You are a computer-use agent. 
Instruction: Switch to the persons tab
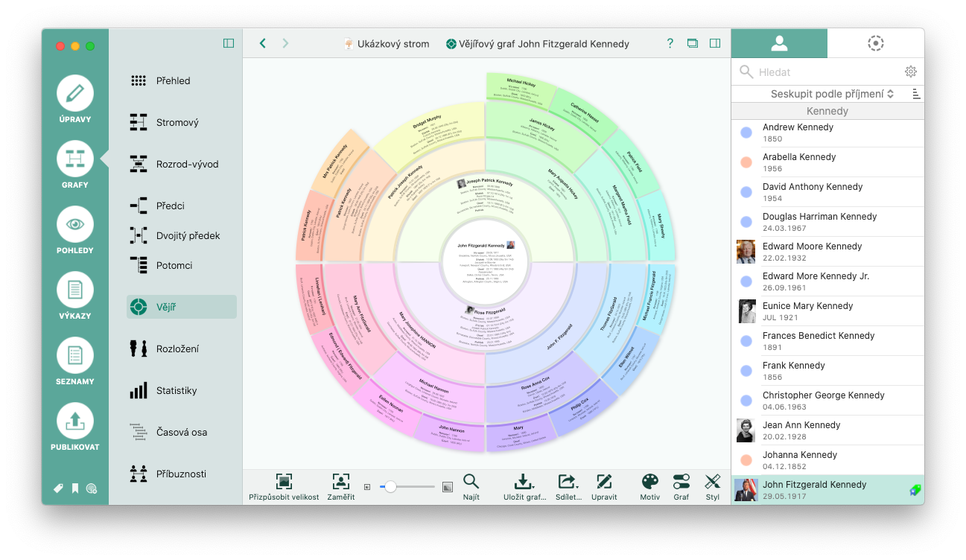779,43
